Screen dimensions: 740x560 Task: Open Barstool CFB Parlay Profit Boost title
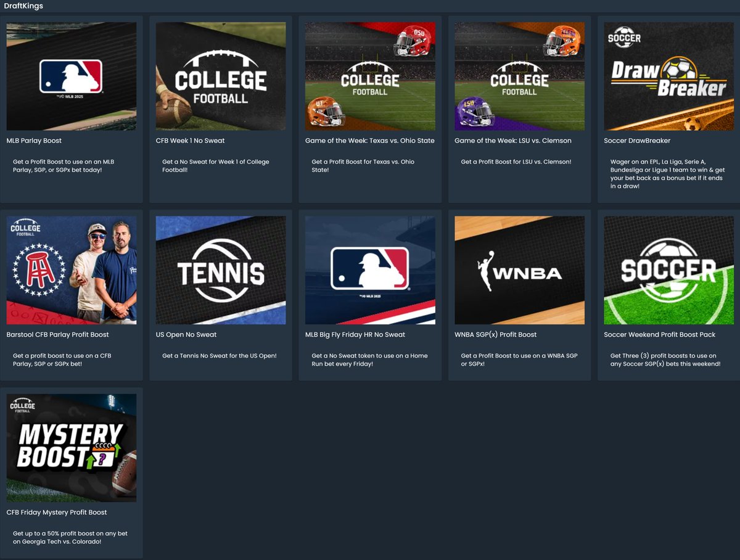[x=57, y=334]
